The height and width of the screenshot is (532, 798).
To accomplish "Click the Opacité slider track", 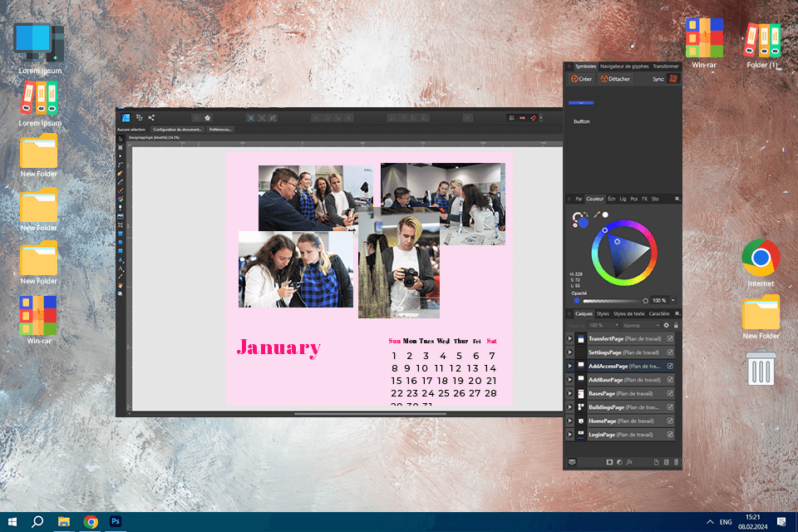I will click(x=613, y=301).
